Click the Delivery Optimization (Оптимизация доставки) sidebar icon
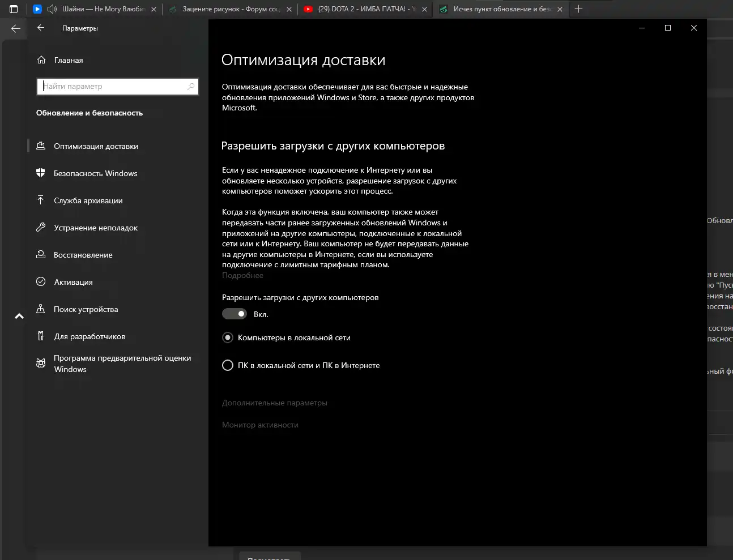 pyautogui.click(x=41, y=146)
